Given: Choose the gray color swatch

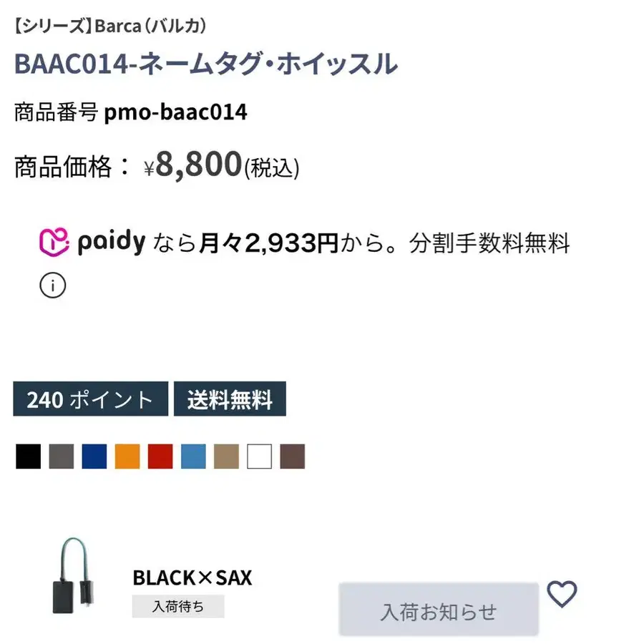Looking at the screenshot, I should tap(62, 457).
